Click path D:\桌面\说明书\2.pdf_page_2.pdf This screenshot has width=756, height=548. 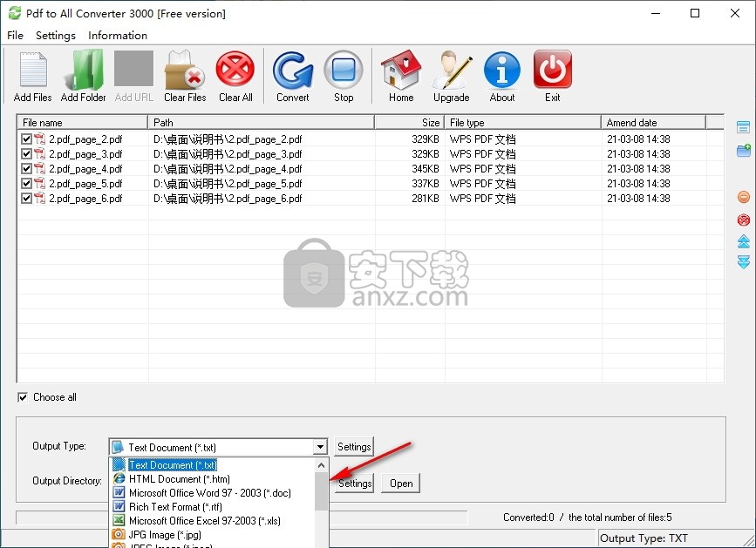click(228, 139)
